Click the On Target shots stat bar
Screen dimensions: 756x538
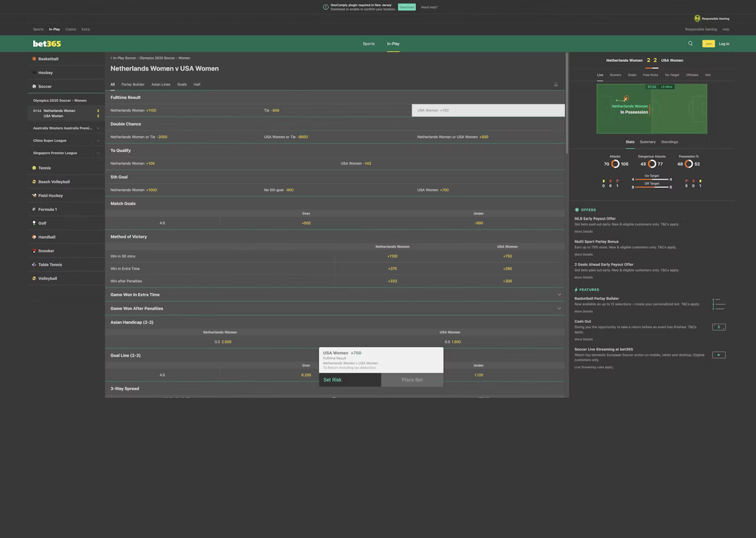[652, 179]
